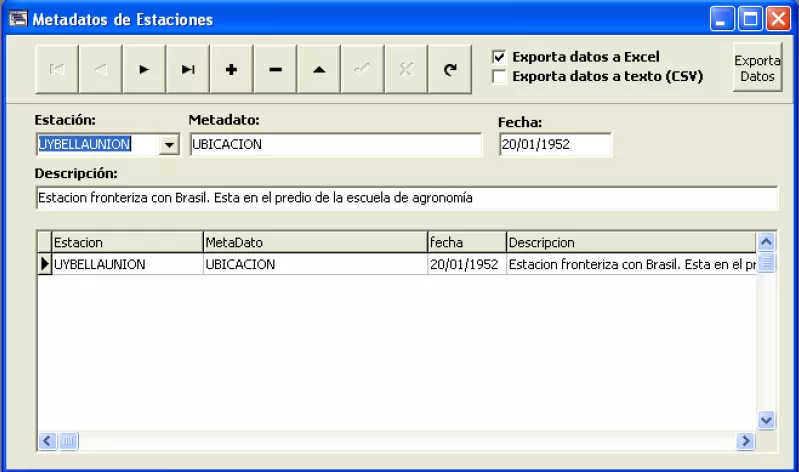Click the Fecha date field
The width and height of the screenshot is (799, 472).
555,145
